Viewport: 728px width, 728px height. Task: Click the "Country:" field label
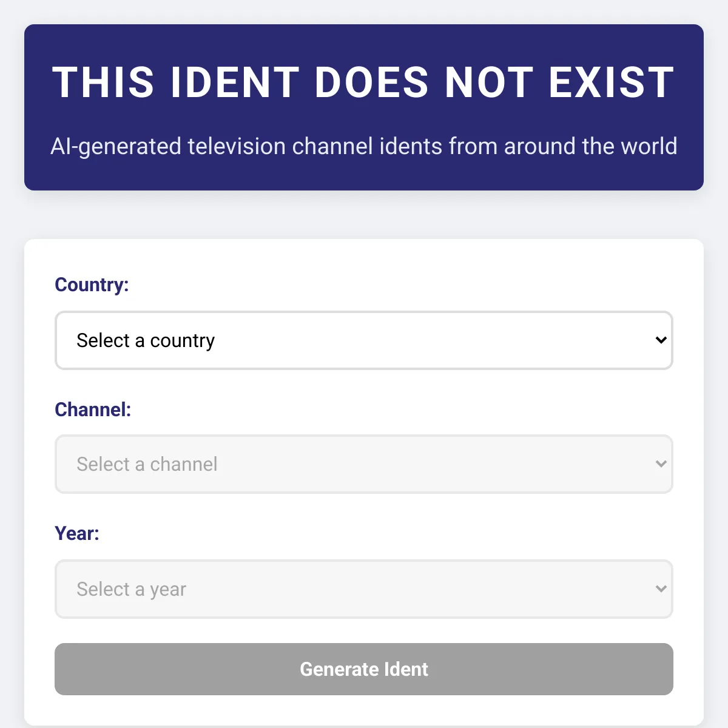coord(92,285)
